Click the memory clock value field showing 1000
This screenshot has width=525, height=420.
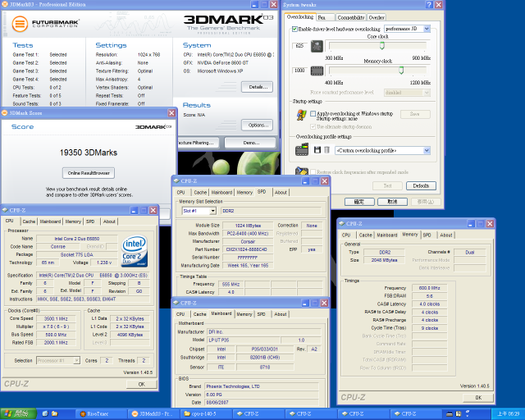point(299,71)
